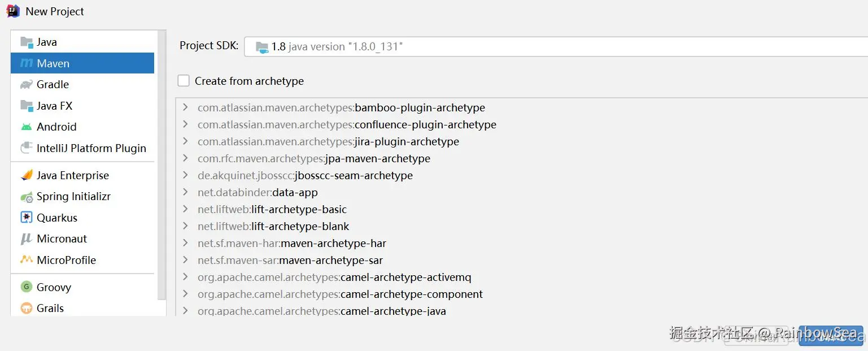This screenshot has height=351, width=868.
Task: Select bamboo-plugin-archetype text
Action: 420,107
